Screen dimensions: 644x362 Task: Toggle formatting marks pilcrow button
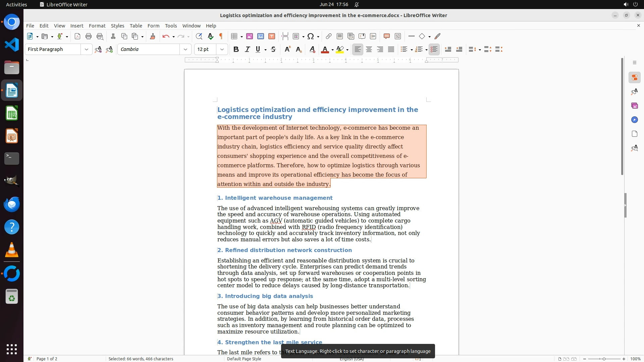point(221,37)
